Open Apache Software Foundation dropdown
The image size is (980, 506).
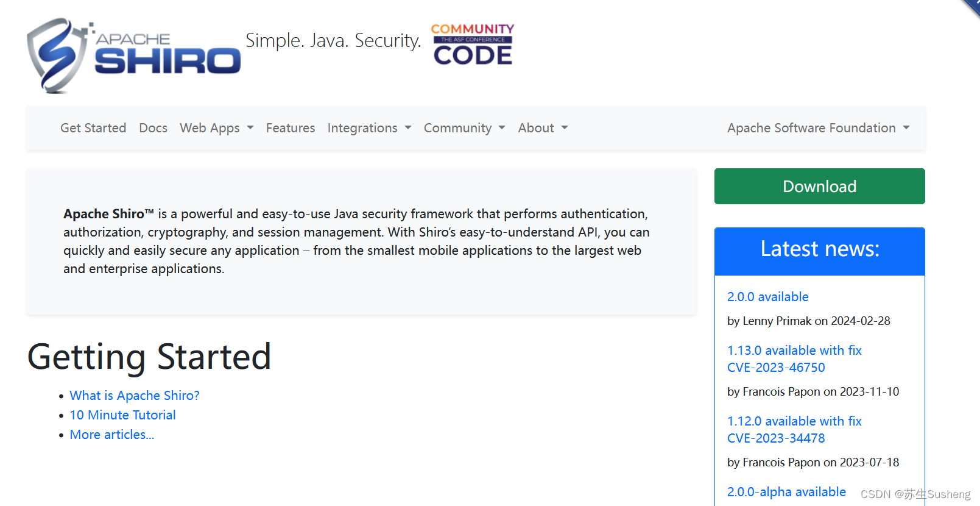pyautogui.click(x=818, y=128)
